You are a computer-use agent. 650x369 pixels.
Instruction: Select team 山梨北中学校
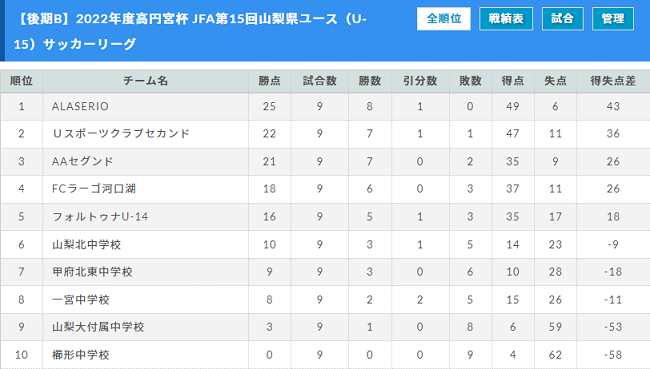pyautogui.click(x=86, y=244)
